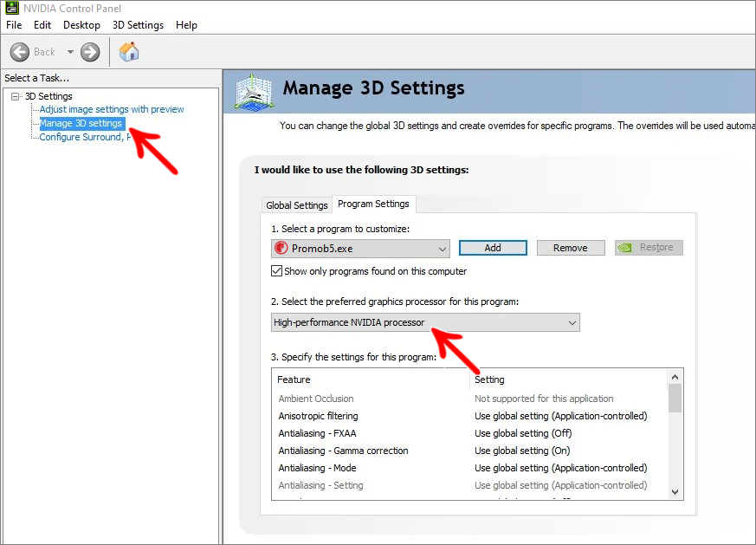Select Manage 3D settings in task tree
756x545 pixels.
(81, 123)
